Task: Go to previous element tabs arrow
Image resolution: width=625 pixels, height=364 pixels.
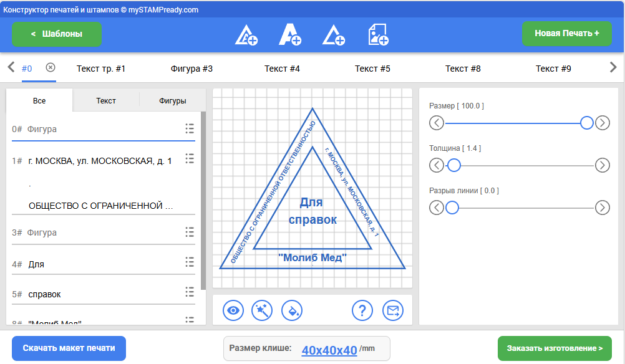Action: 11,67
